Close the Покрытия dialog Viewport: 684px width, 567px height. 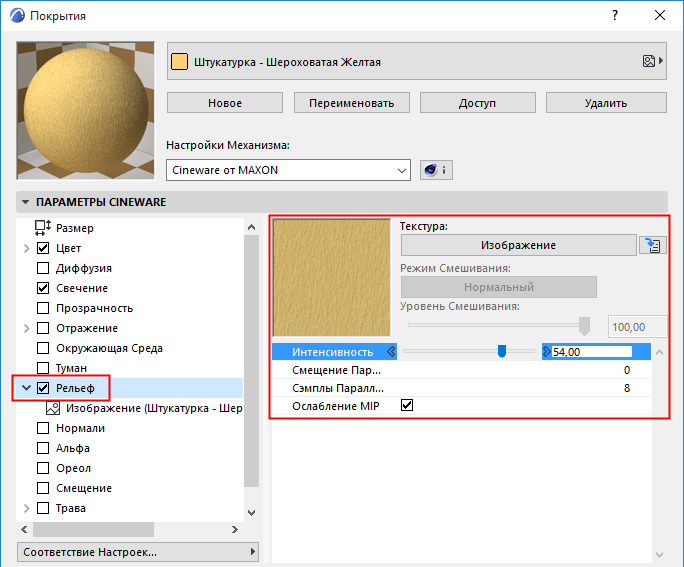point(660,15)
